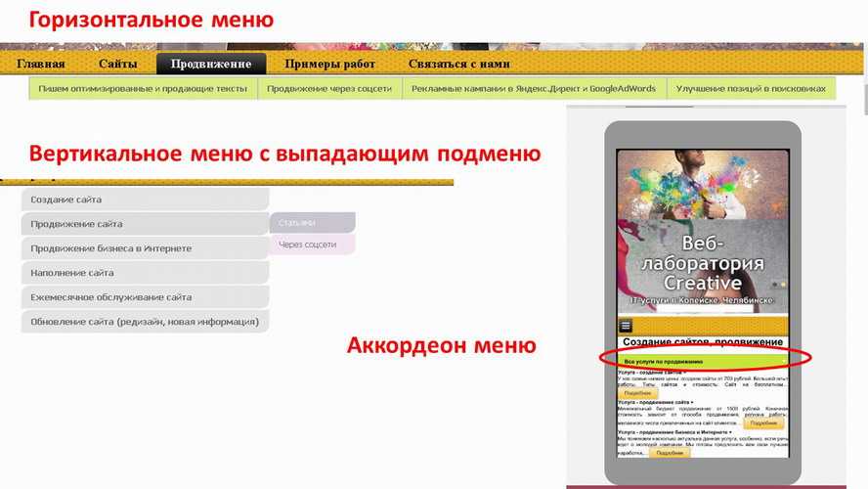The image size is (868, 489).
Task: Open Обновление сайта (редизайн, новая информация)
Action: point(144,322)
